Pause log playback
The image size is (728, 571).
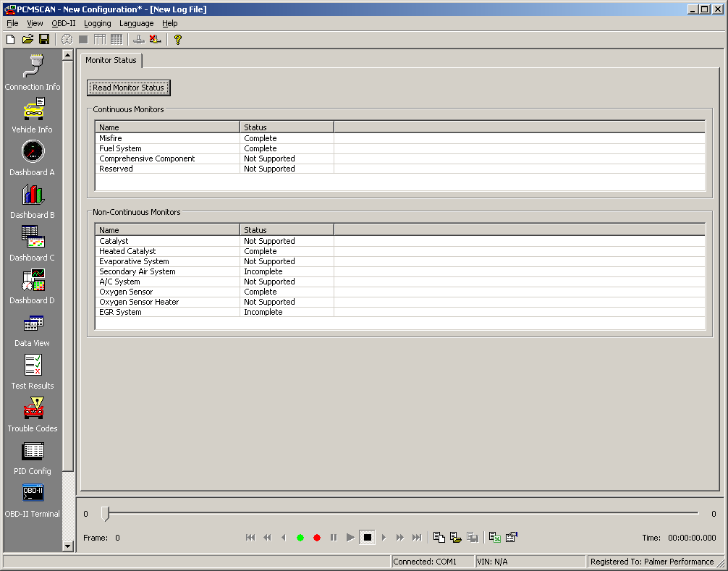(x=334, y=538)
